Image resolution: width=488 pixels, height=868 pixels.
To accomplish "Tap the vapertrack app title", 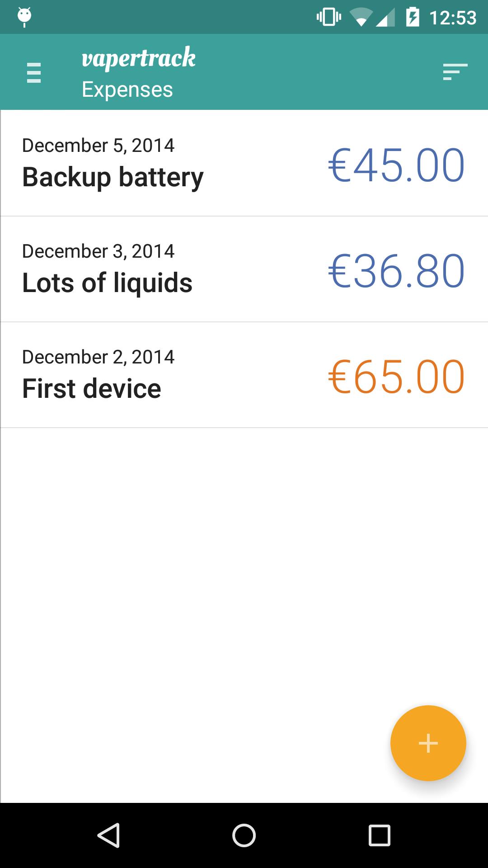I will (x=139, y=58).
